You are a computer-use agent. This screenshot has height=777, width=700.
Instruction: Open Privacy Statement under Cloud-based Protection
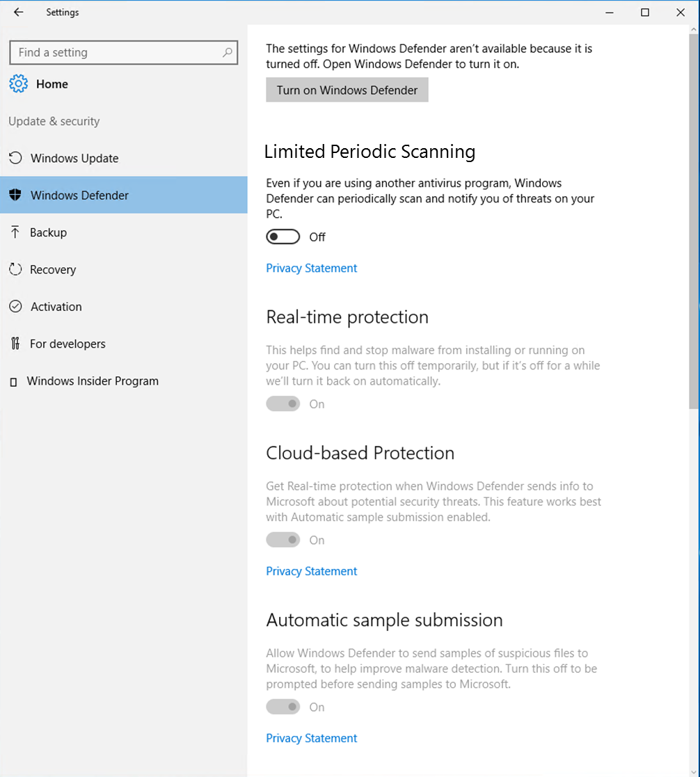click(311, 571)
